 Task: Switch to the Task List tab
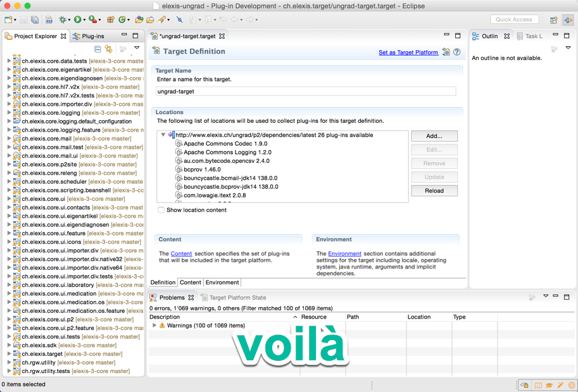click(529, 36)
